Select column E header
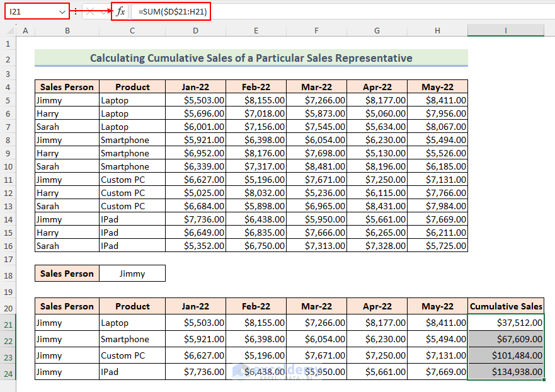This screenshot has height=392, width=555. (256, 31)
